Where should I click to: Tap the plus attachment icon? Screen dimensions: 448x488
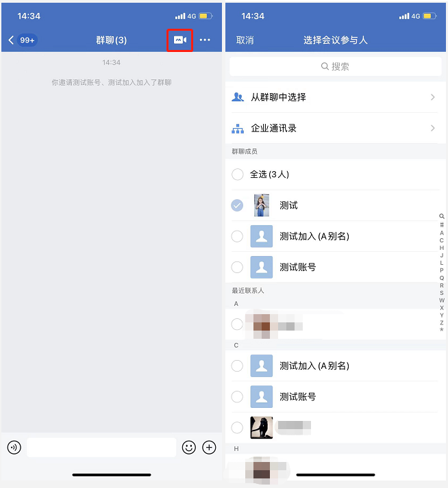(209, 448)
